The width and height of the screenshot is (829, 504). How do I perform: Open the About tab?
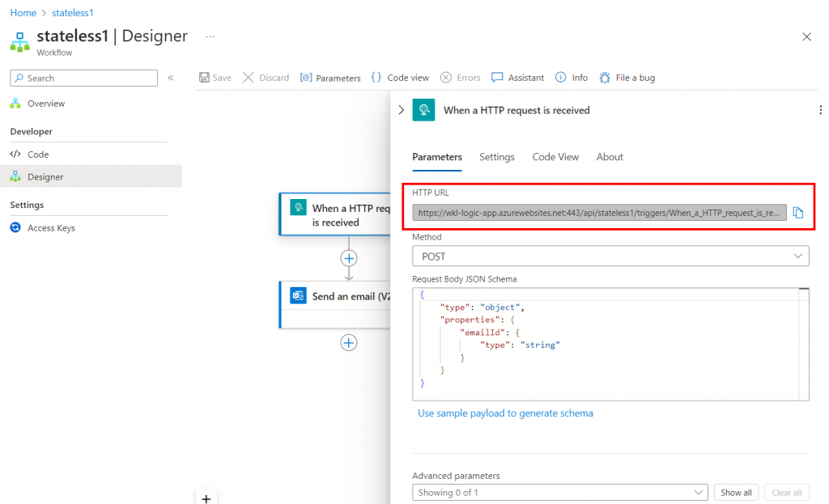(610, 157)
